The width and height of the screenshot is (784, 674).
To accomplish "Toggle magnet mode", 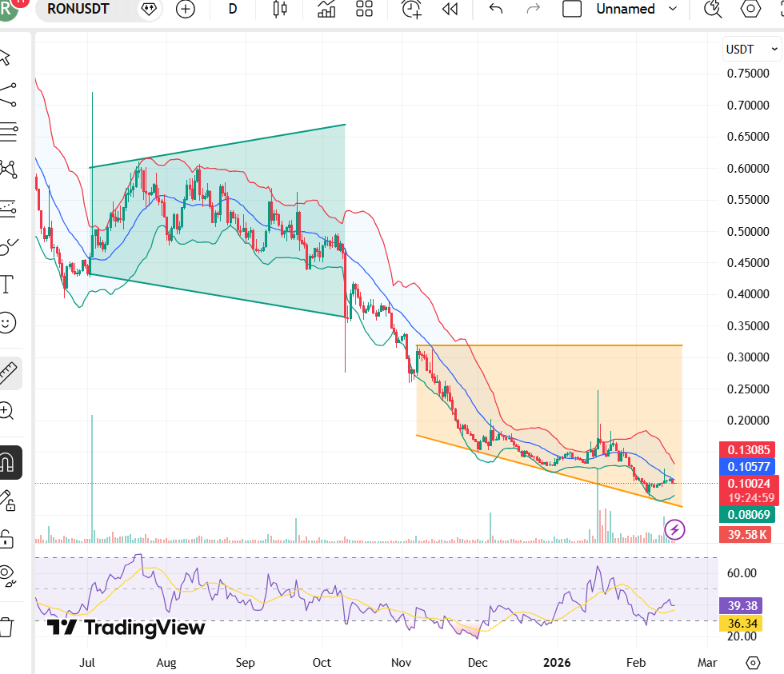I will tap(7, 463).
